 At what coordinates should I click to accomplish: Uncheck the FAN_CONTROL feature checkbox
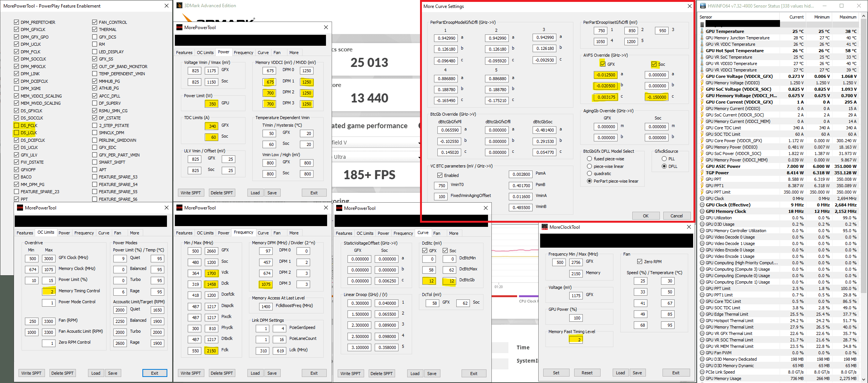tap(94, 22)
